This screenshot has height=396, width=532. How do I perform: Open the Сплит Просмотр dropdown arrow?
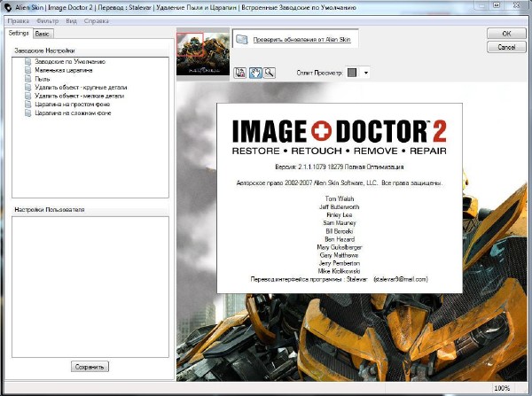[x=365, y=72]
